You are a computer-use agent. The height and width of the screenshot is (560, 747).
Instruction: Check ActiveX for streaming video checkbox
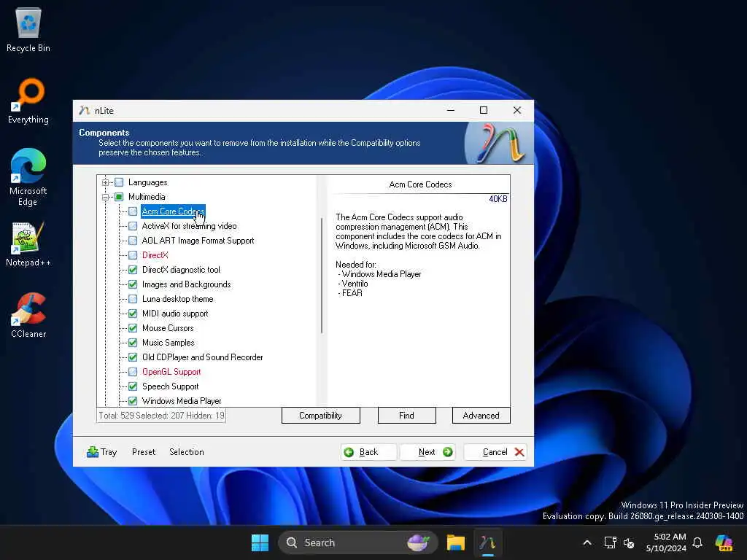point(133,226)
